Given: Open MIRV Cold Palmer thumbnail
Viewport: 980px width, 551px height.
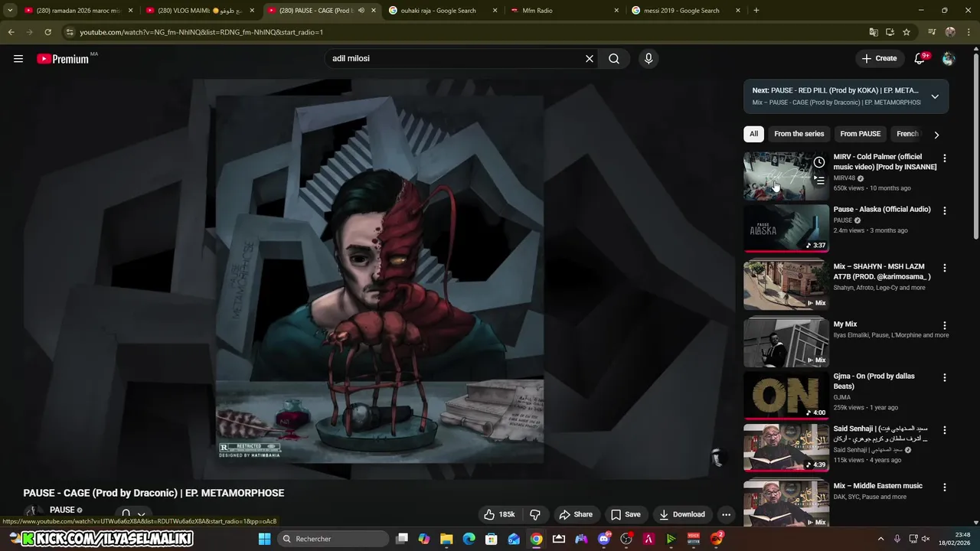Looking at the screenshot, I should tap(786, 175).
